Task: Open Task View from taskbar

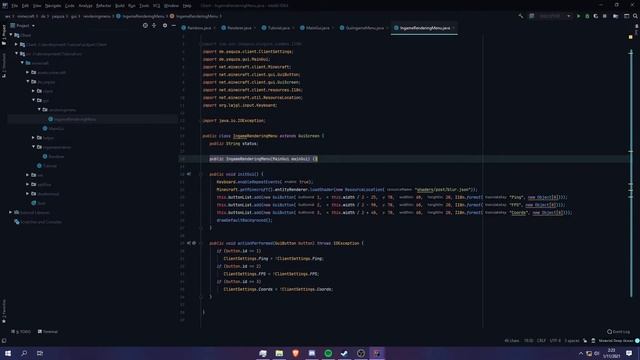Action: pyautogui.click(x=40, y=353)
